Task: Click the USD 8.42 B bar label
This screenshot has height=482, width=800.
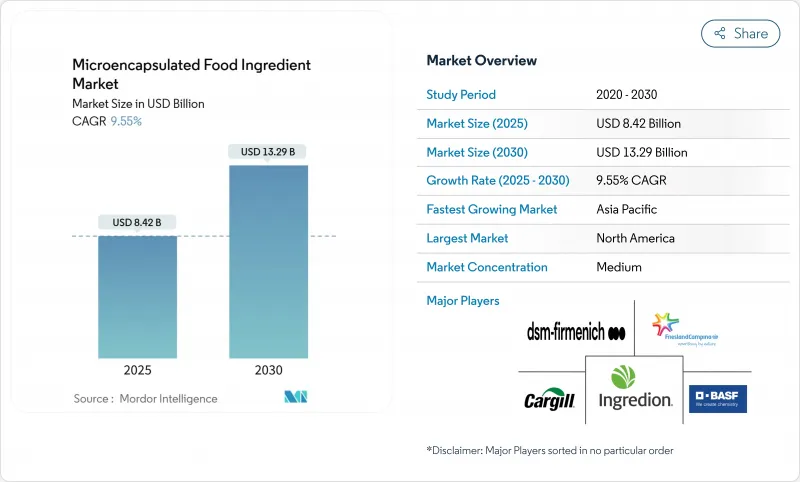Action: tap(137, 222)
